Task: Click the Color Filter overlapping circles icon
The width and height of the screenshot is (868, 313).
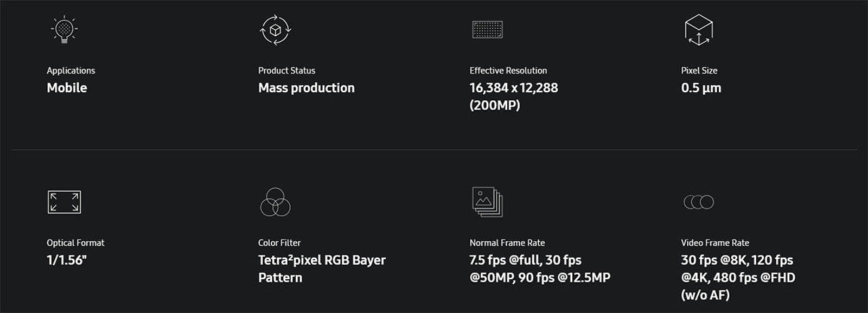Action: 275,202
